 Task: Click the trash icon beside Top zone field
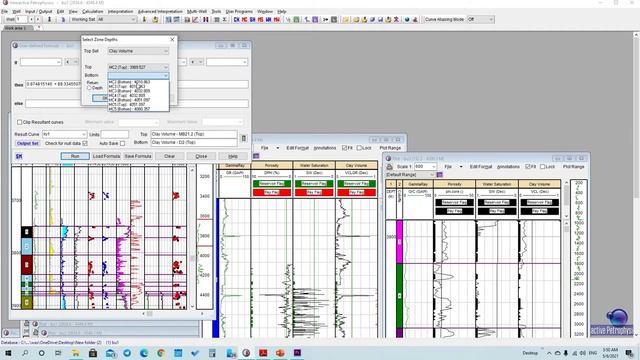click(x=244, y=138)
